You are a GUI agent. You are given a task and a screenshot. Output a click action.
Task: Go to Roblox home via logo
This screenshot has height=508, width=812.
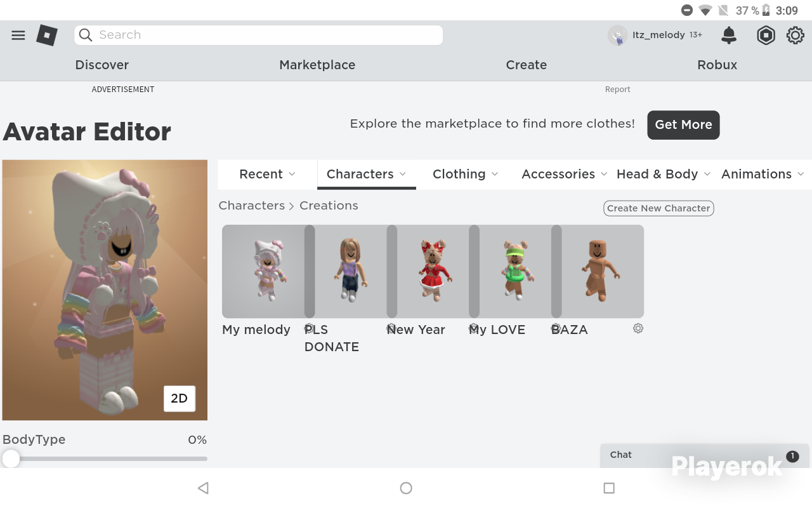tap(47, 35)
